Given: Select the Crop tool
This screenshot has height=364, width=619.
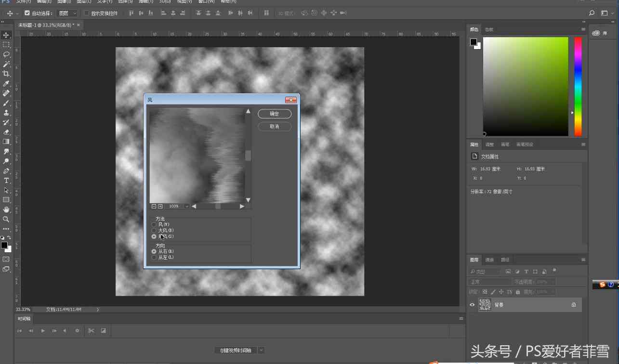Looking at the screenshot, I should pos(6,74).
